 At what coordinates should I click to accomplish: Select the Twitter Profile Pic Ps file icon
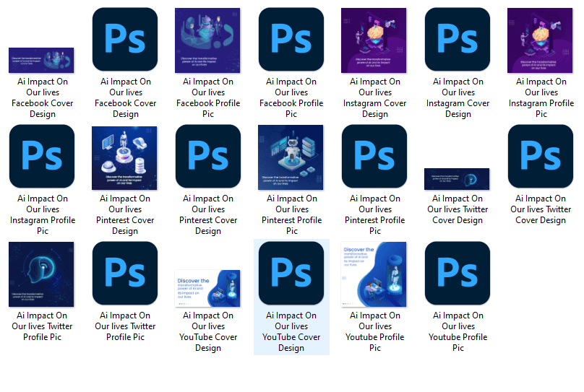tap(125, 274)
